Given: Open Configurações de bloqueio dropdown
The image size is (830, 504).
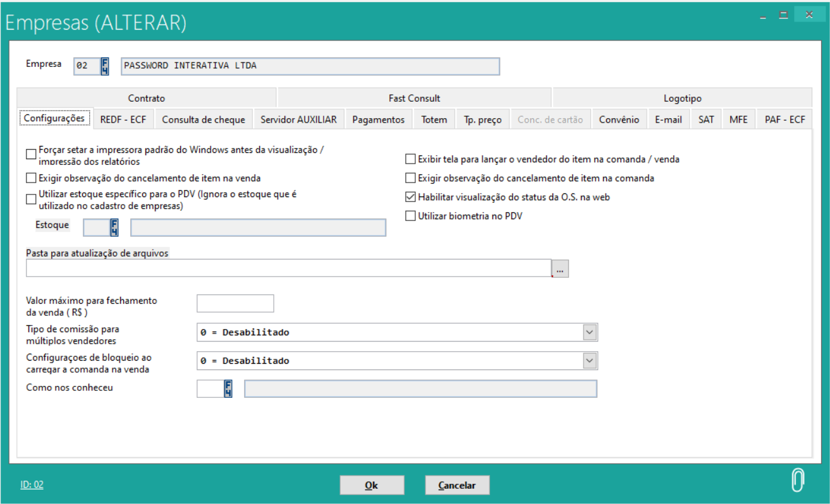Looking at the screenshot, I should (x=589, y=360).
